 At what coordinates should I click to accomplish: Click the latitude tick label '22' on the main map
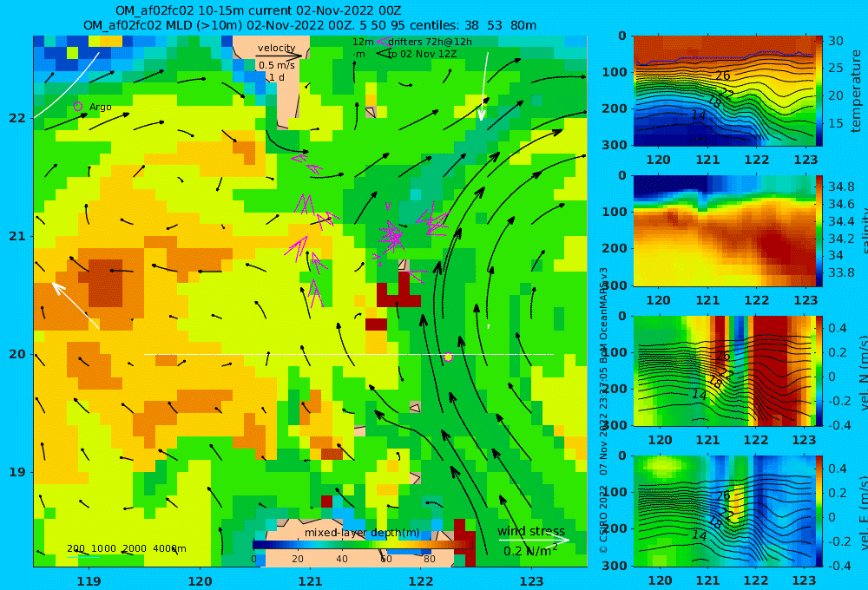(x=17, y=118)
